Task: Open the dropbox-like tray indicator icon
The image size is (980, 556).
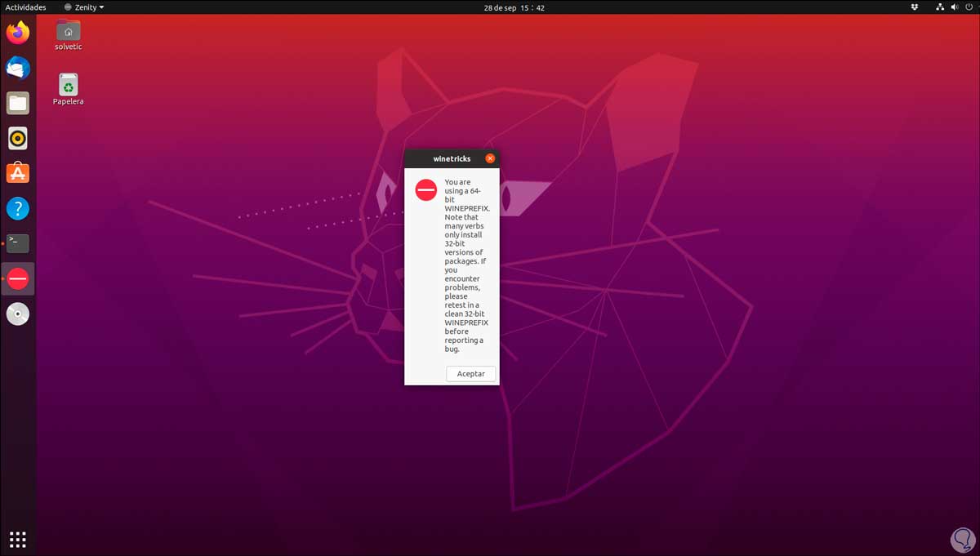Action: (916, 7)
